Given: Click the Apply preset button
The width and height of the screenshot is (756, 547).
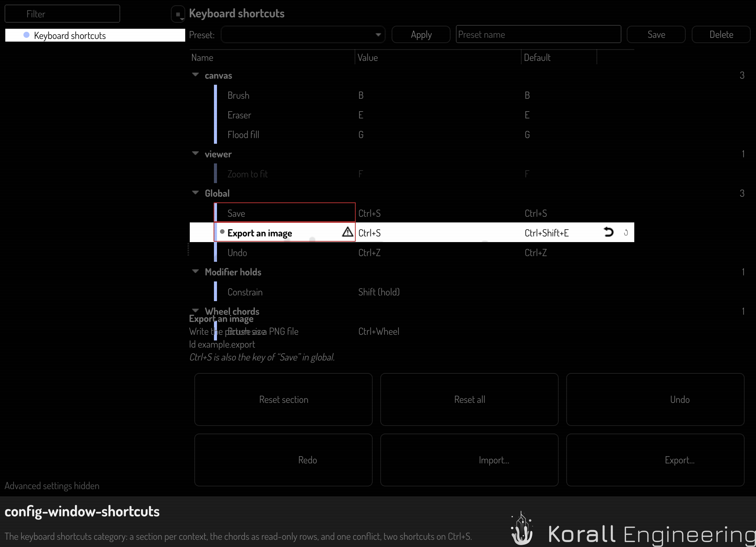Looking at the screenshot, I should [421, 34].
